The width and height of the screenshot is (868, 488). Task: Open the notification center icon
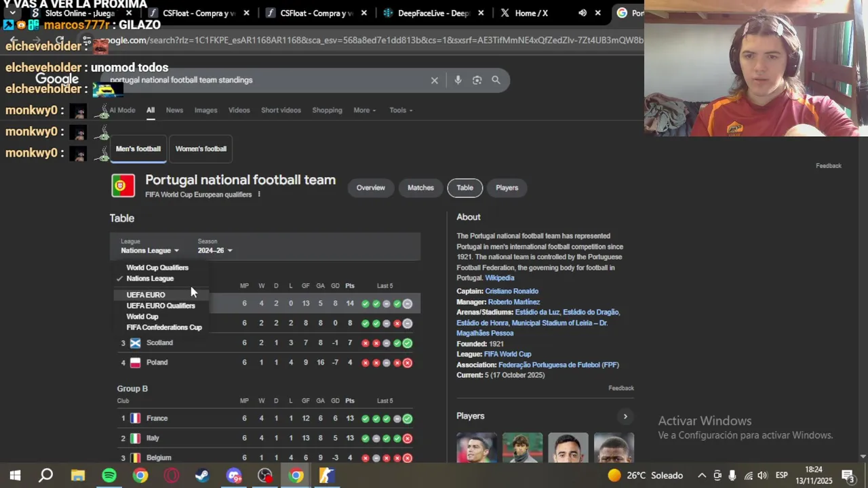pos(848,476)
